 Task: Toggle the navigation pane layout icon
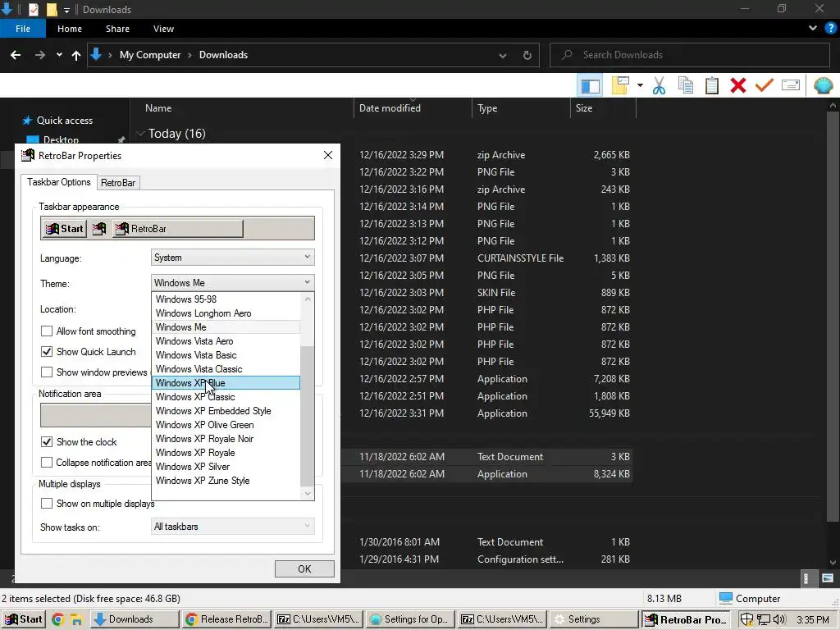pyautogui.click(x=591, y=85)
